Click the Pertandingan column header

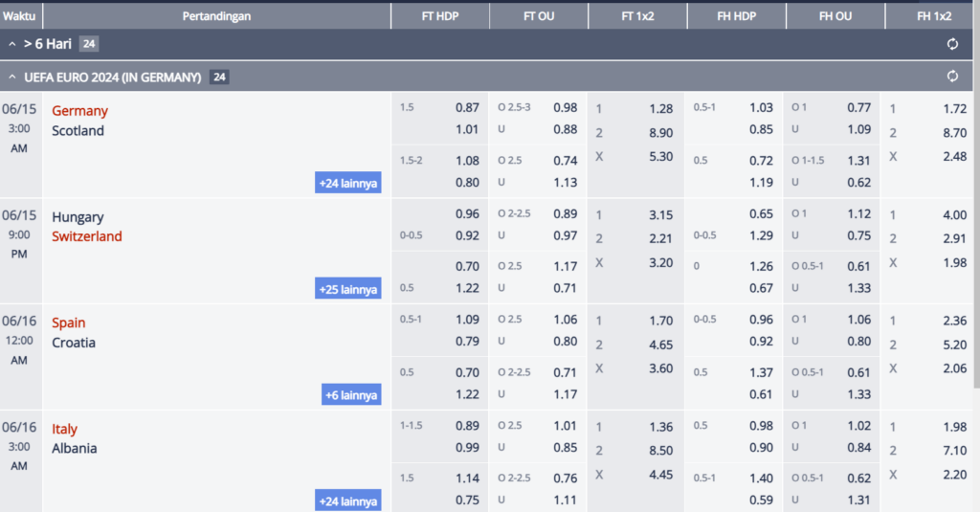[216, 16]
